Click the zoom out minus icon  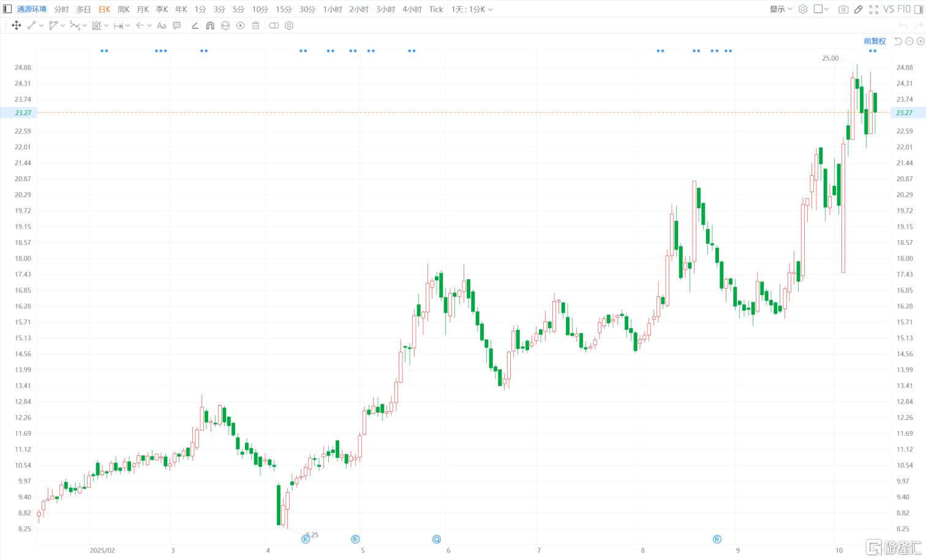click(909, 41)
